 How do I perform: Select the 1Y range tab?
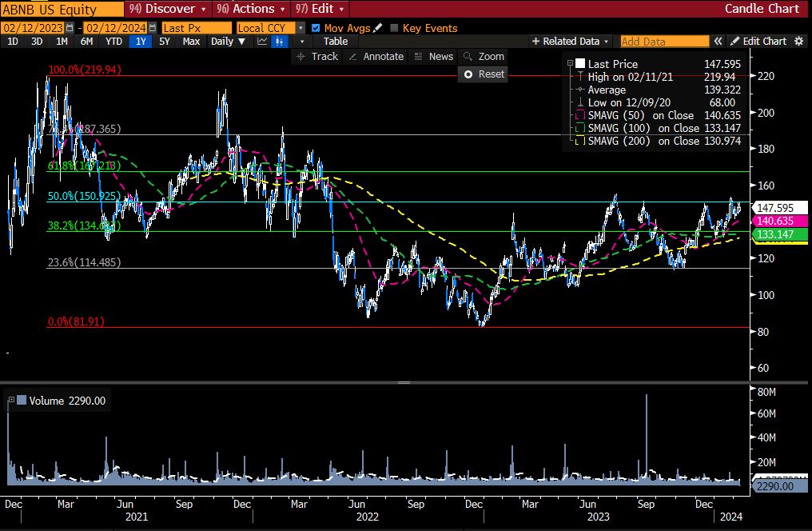141,42
